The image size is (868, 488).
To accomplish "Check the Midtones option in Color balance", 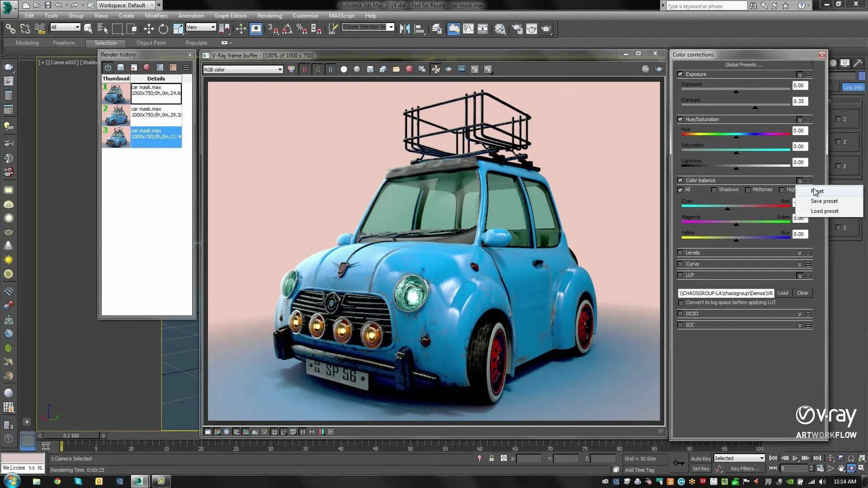I will coord(748,190).
